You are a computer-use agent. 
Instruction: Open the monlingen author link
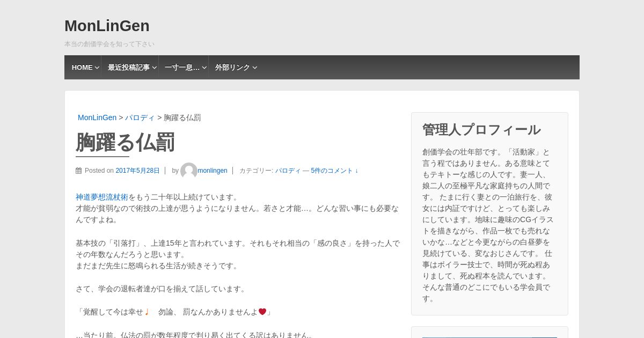(x=213, y=171)
